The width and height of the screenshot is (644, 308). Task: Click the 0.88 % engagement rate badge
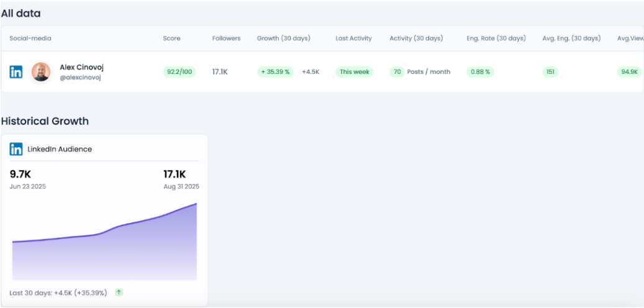480,72
